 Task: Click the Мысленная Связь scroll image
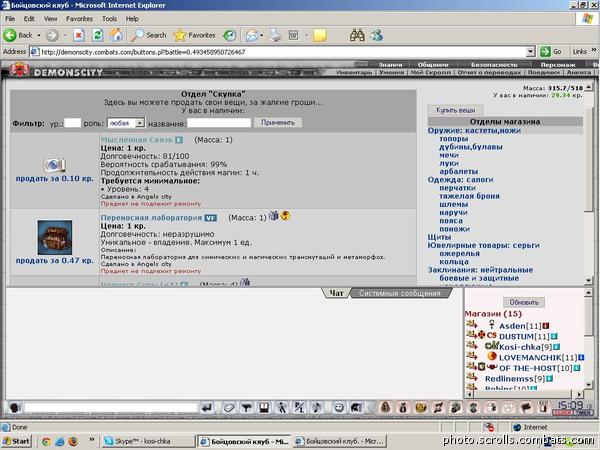[x=55, y=165]
